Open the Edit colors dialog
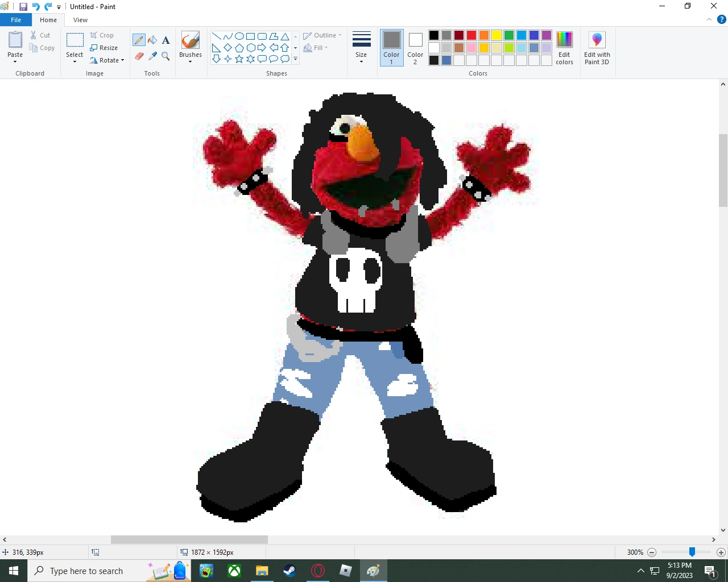Image resolution: width=728 pixels, height=582 pixels. (x=564, y=48)
